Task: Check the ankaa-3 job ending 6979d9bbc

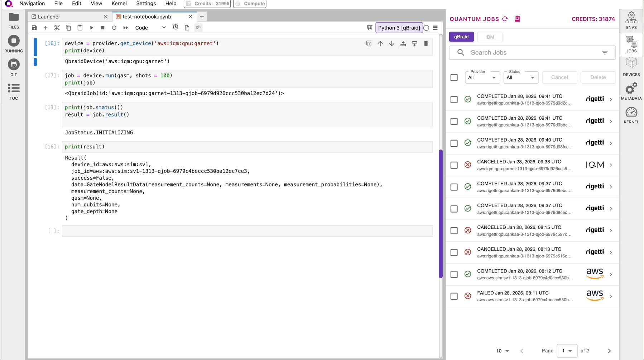Action: (454, 121)
